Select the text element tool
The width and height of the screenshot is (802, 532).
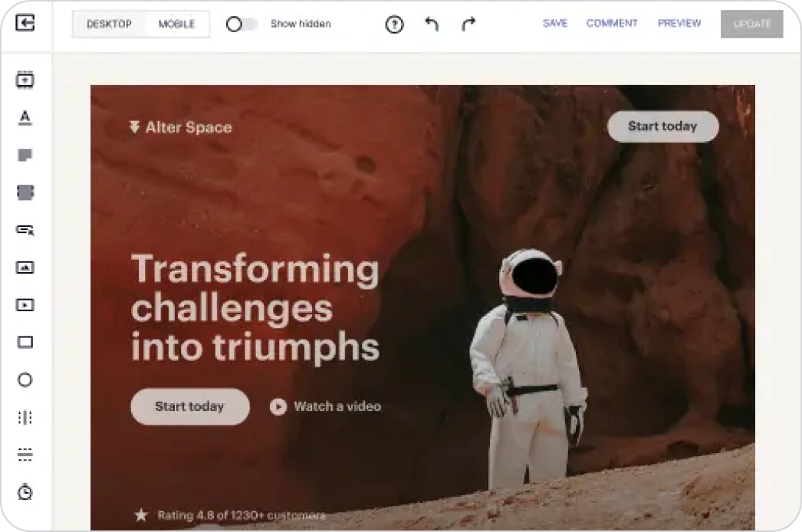point(25,117)
